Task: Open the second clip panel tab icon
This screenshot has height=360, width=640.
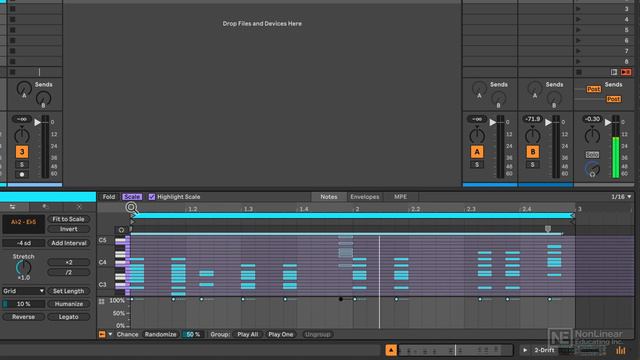Action: [45, 207]
